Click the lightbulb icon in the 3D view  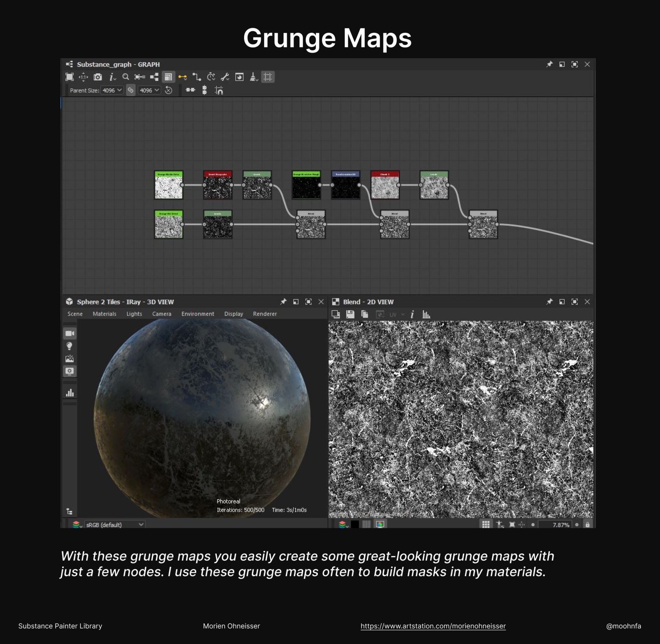pos(70,346)
